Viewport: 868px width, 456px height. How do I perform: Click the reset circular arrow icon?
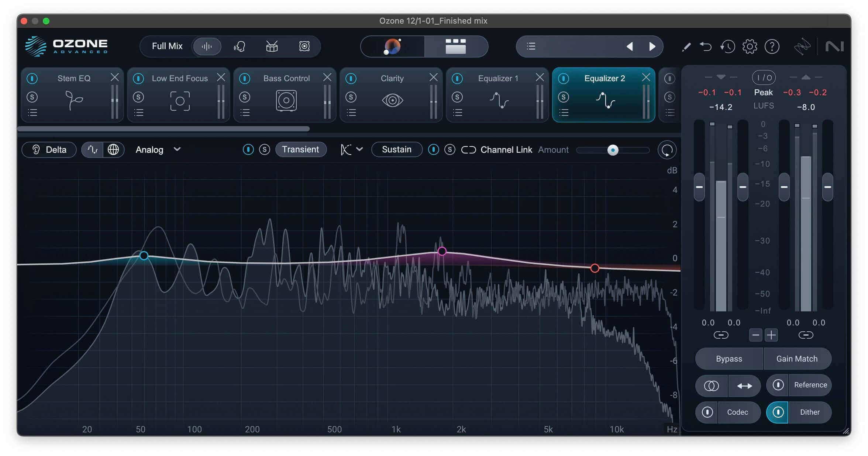coord(667,150)
